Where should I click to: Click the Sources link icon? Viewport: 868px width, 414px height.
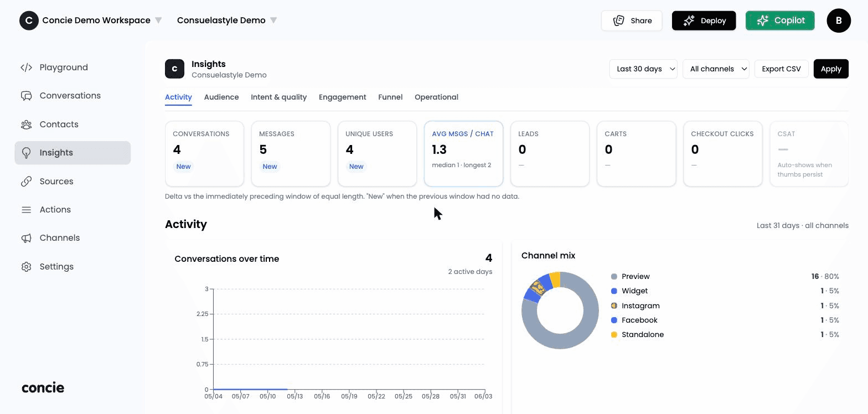tap(26, 182)
